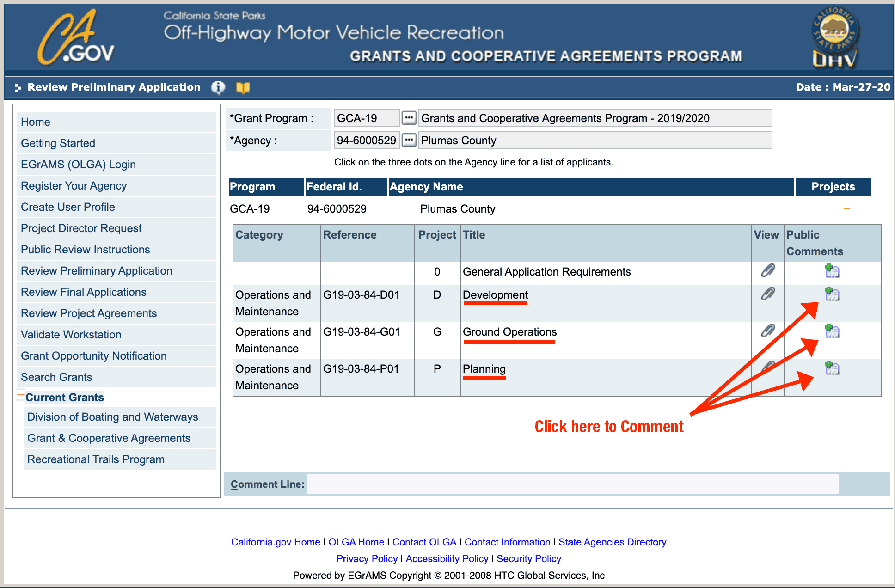Add public comment on Development project
The height and width of the screenshot is (588, 895).
coord(832,294)
